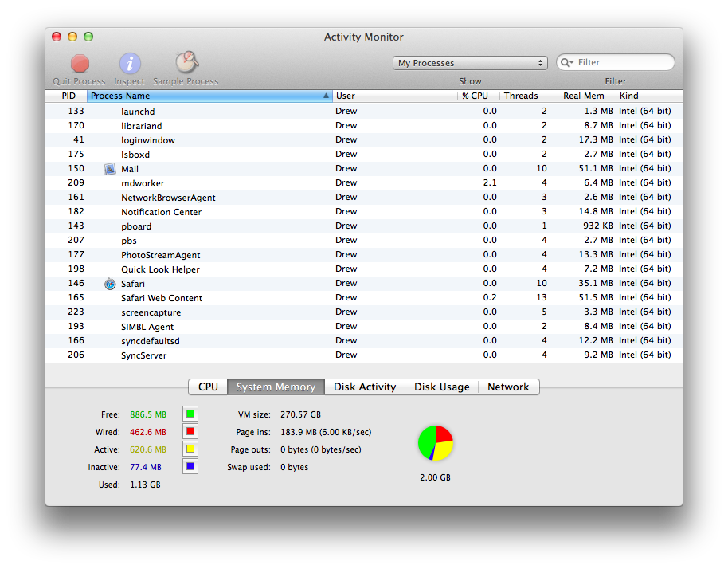Sort by the PID column header
Viewport: 728px width, 569px height.
(x=68, y=96)
